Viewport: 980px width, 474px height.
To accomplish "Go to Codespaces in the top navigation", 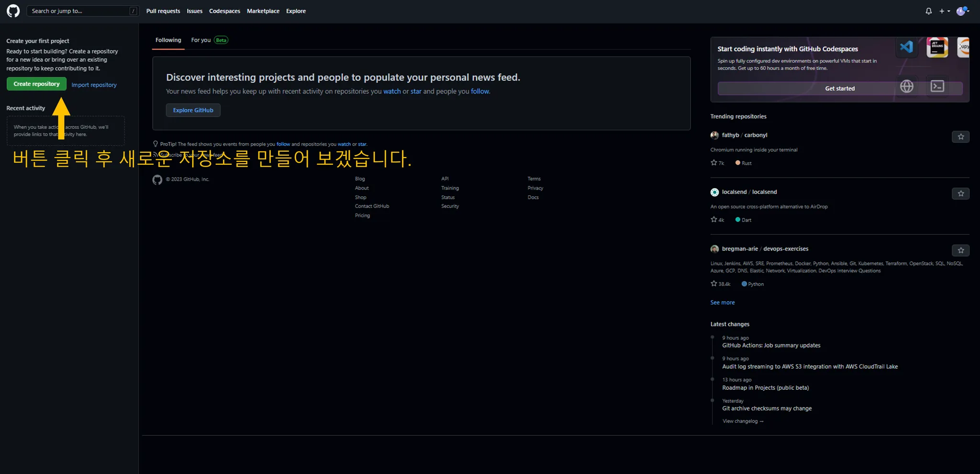I will coord(224,11).
